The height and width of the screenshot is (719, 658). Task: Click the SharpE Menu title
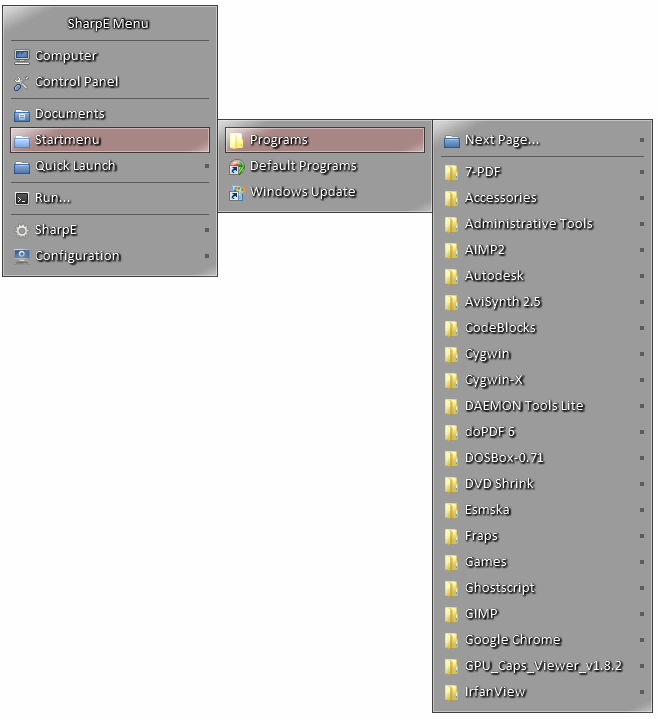(108, 24)
